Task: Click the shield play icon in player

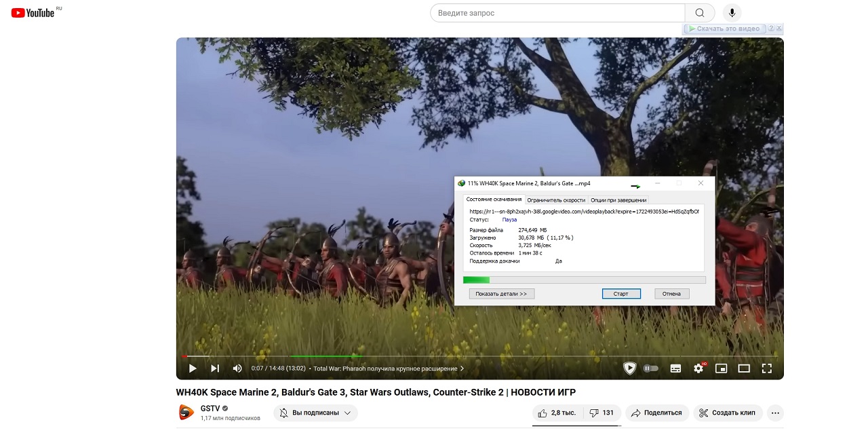Action: tap(630, 369)
